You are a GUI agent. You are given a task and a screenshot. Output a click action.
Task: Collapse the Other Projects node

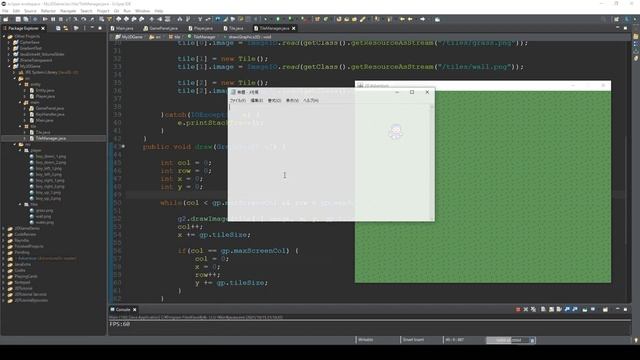4,36
